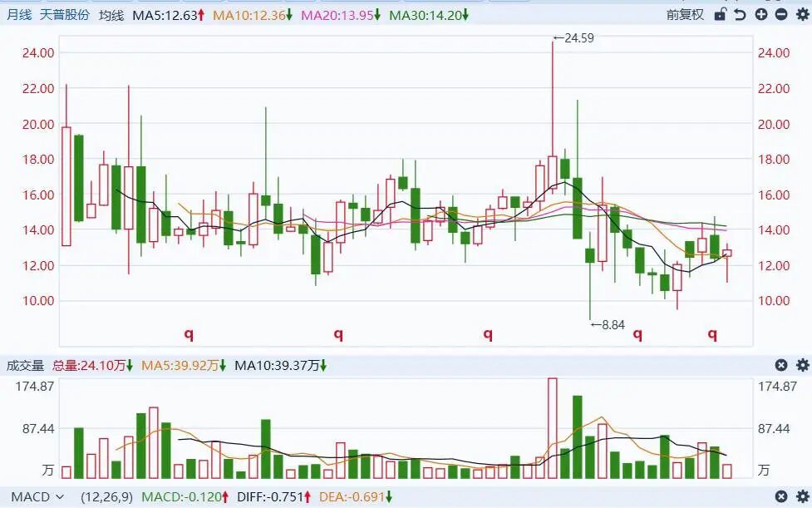812x508 pixels.
Task: Click the undo arrow icon
Action: [740, 14]
